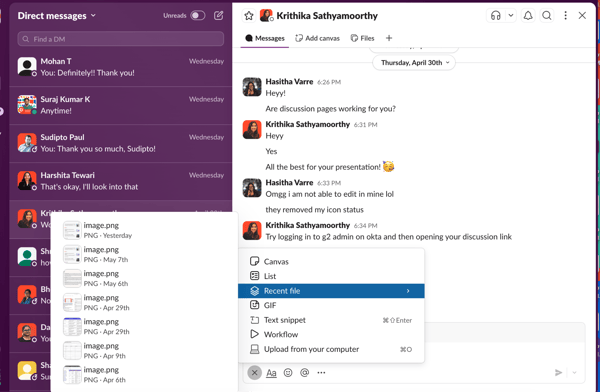Insert a mention with @ icon
The width and height of the screenshot is (600, 392).
click(305, 372)
